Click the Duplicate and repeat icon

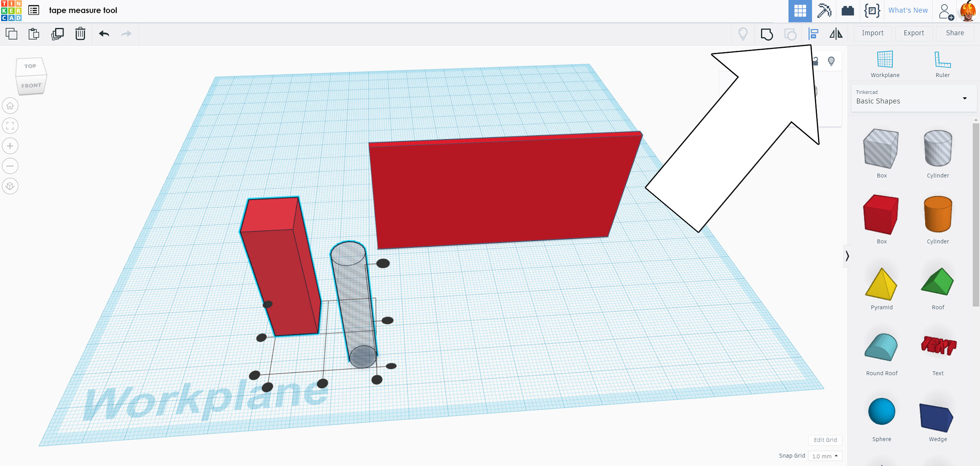click(x=57, y=34)
